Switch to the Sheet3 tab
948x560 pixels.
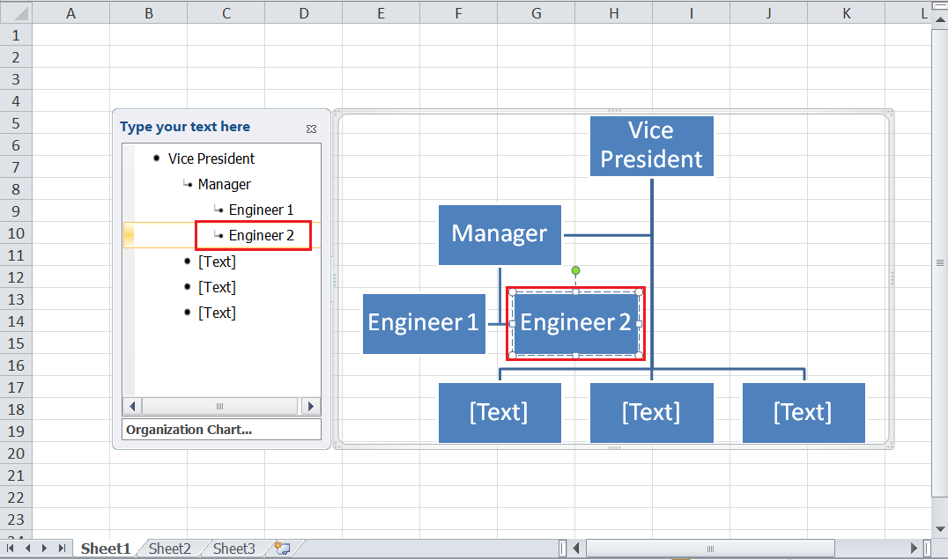pyautogui.click(x=234, y=549)
